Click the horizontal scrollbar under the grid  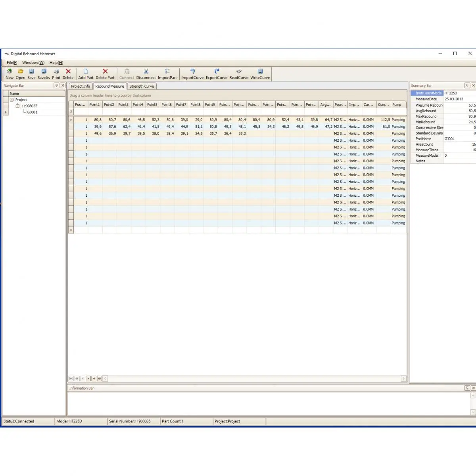pyautogui.click(x=254, y=378)
